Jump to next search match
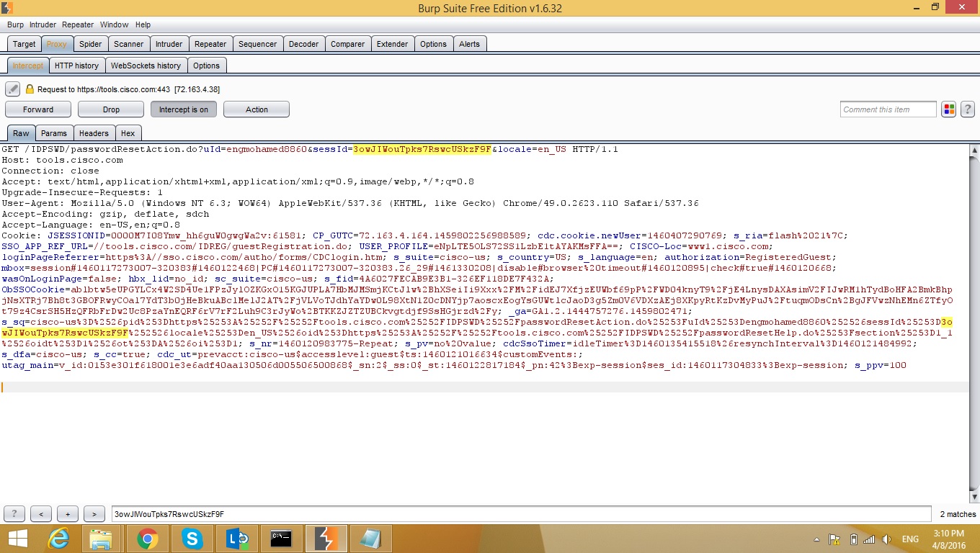The height and width of the screenshot is (553, 980). click(94, 514)
